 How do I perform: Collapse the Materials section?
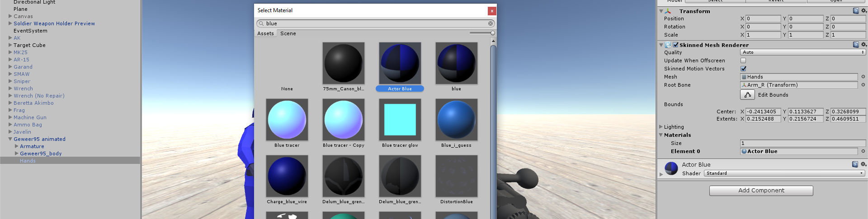[661, 135]
